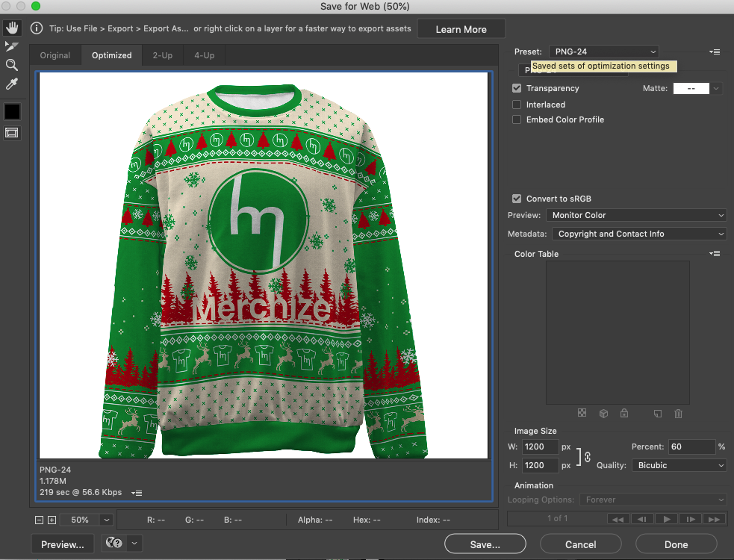Delete selected color trash icon

678,413
